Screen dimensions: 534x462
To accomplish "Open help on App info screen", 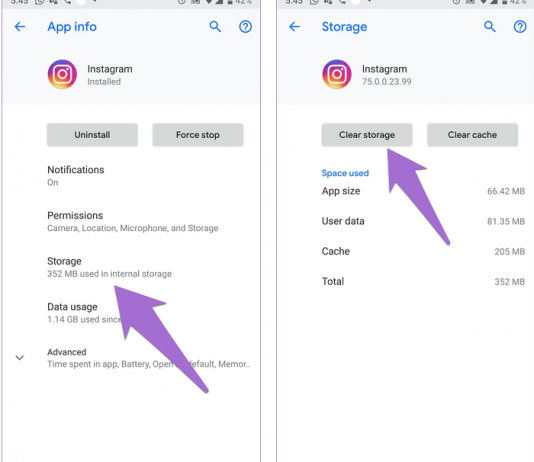I will click(x=245, y=27).
